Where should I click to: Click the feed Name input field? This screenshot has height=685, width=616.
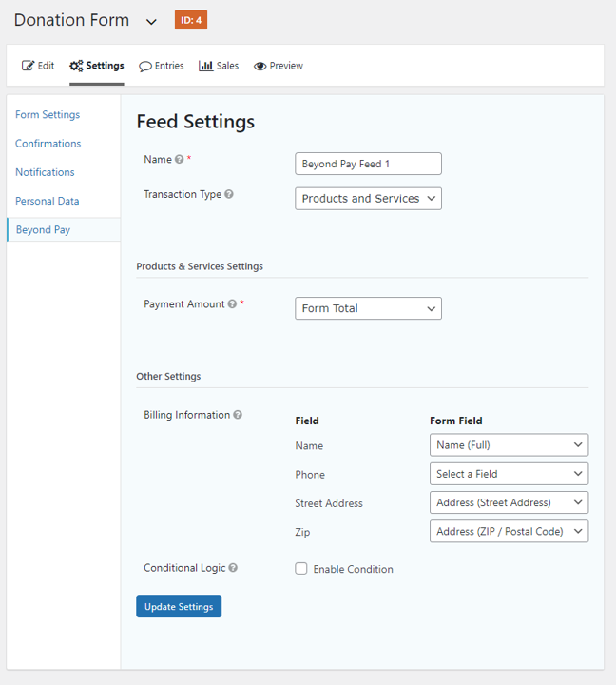point(368,164)
